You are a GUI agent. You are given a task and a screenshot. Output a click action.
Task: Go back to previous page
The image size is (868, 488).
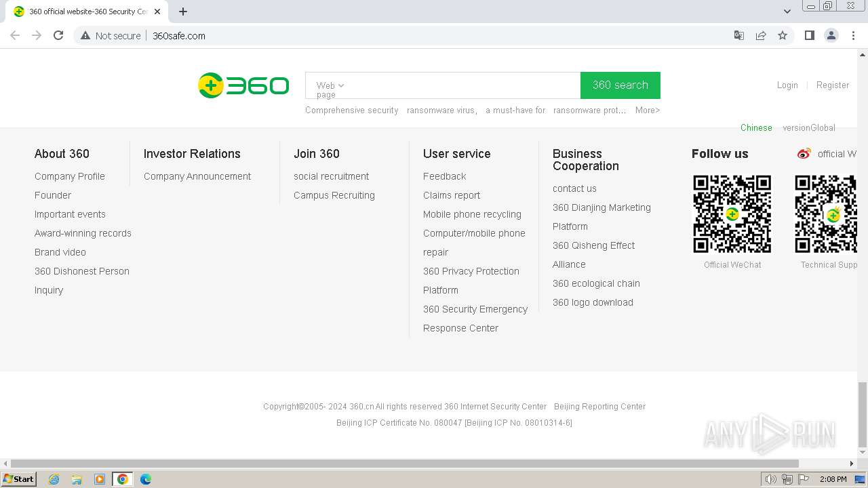15,35
